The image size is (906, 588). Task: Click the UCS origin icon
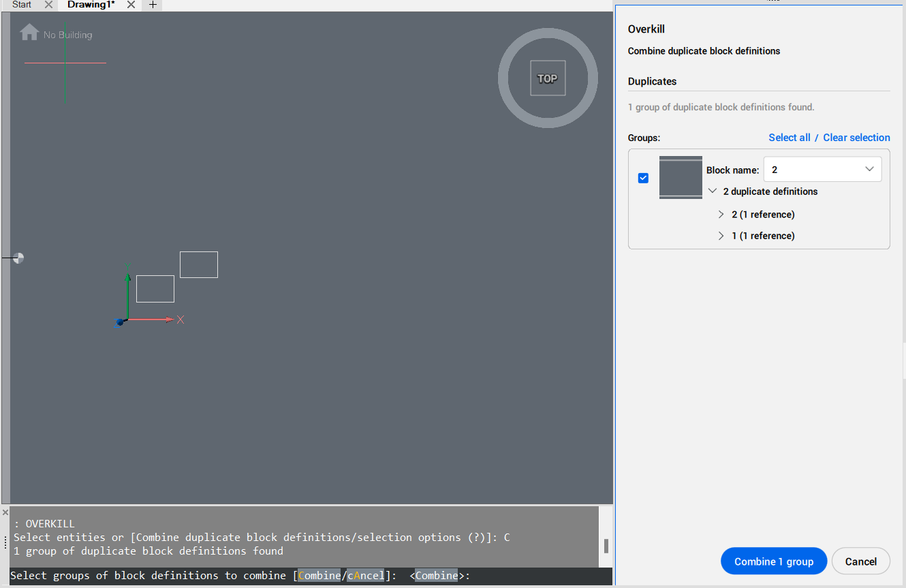point(121,322)
